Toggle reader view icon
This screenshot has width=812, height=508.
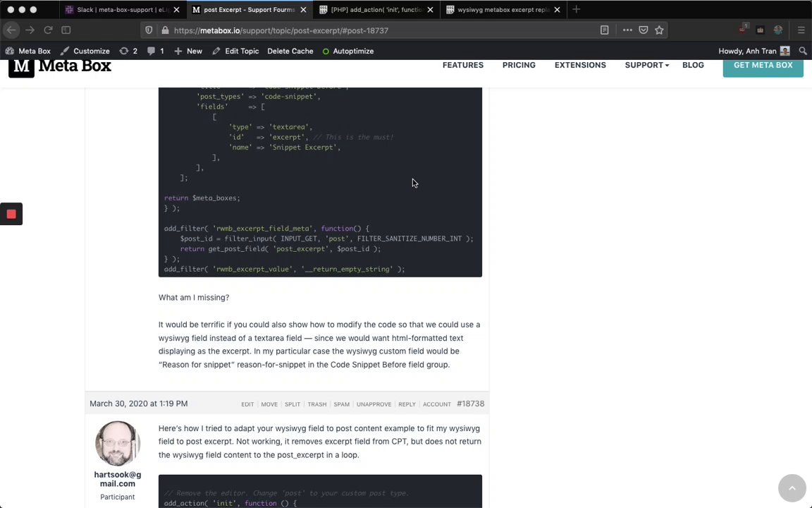pyautogui.click(x=604, y=30)
